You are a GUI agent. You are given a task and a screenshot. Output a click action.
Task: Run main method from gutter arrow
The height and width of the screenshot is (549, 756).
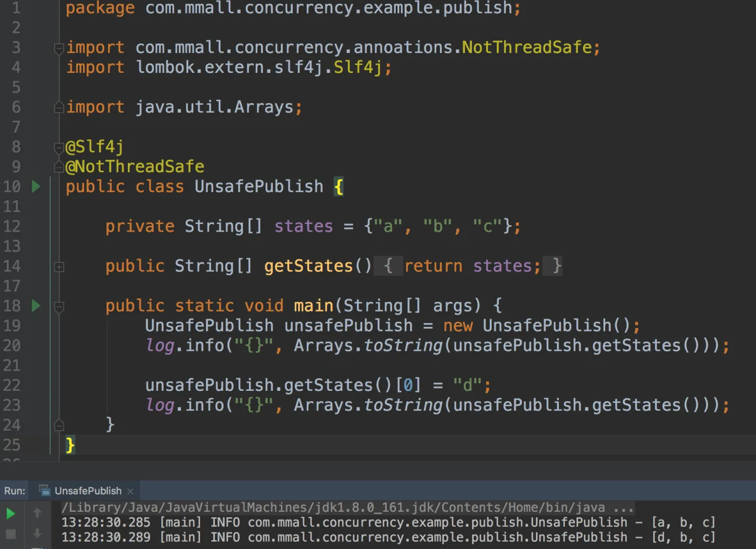click(x=36, y=306)
